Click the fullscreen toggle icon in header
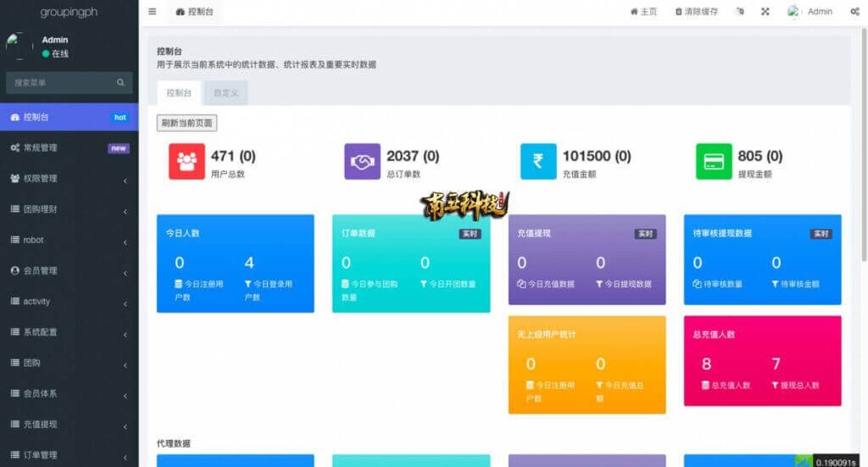The height and width of the screenshot is (467, 868). [x=765, y=12]
